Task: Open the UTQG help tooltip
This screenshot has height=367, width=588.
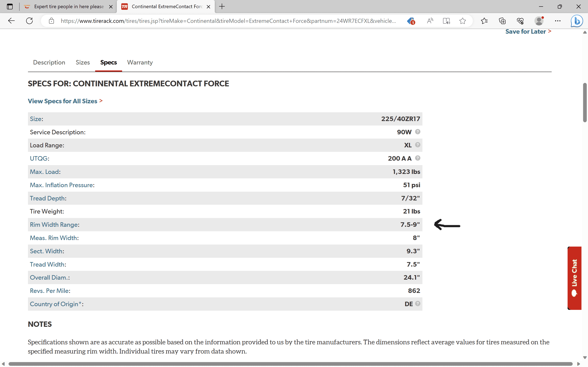Action: click(x=418, y=158)
